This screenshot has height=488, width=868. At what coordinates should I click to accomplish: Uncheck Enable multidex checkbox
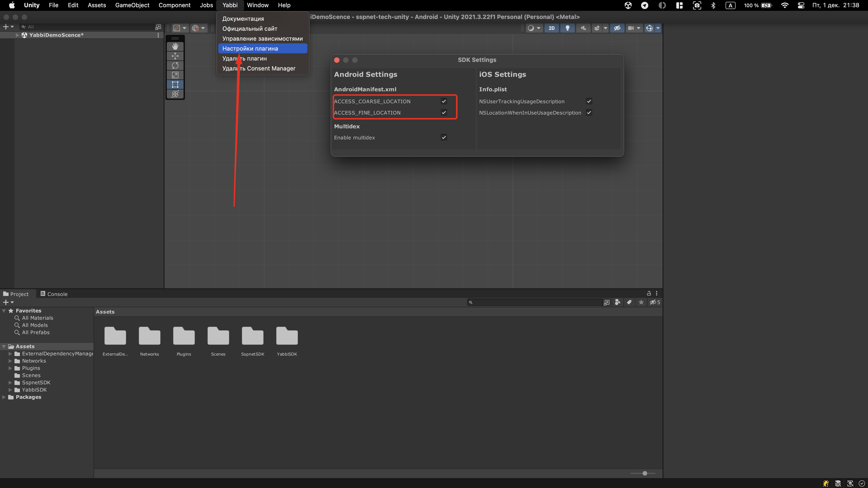(444, 137)
